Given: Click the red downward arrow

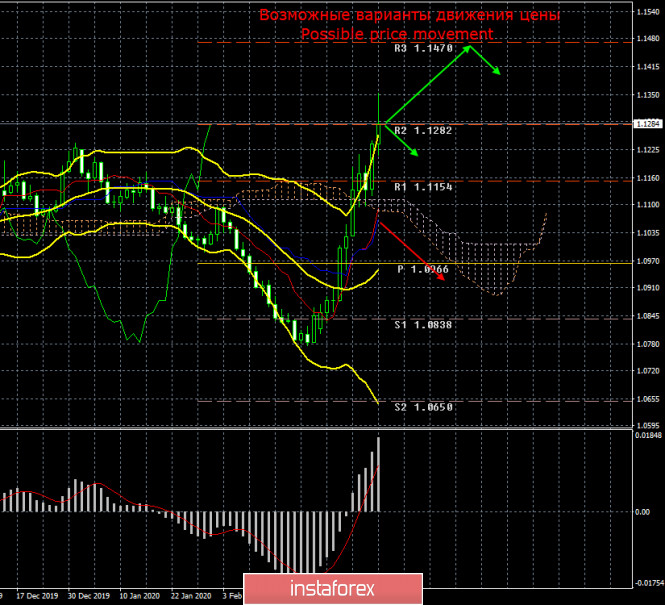Looking at the screenshot, I should pos(411,251).
